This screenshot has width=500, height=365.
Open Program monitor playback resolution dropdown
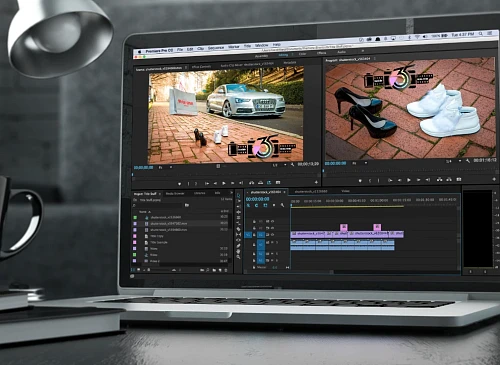coord(454,161)
